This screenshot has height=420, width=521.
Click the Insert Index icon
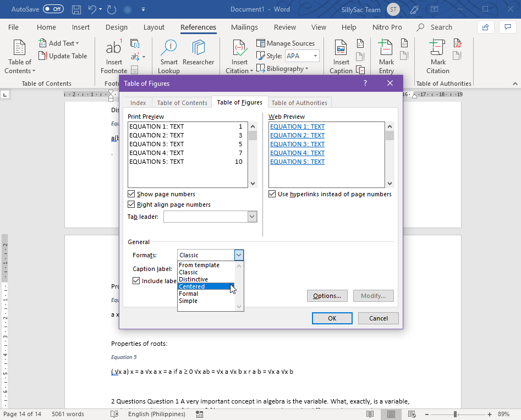[404, 43]
